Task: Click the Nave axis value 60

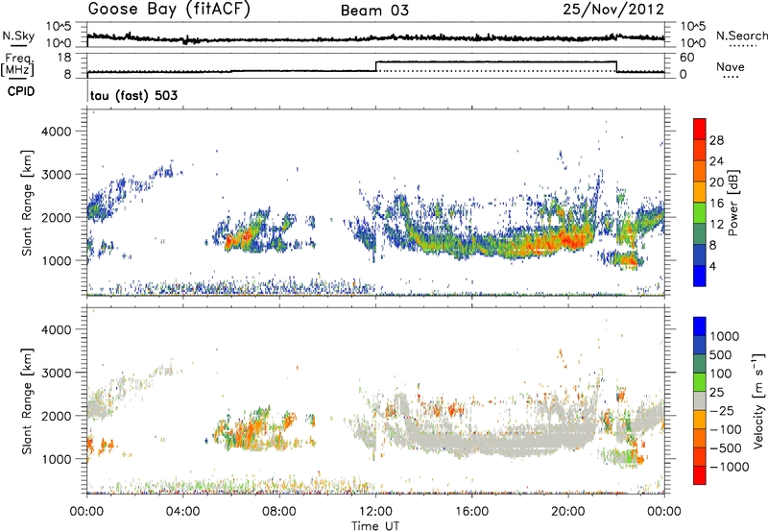Action: coord(687,58)
